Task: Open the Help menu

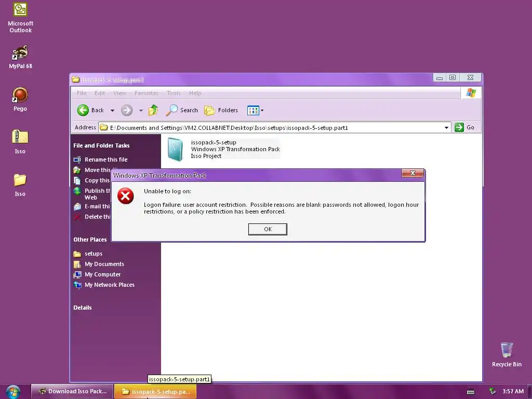Action: (x=195, y=93)
